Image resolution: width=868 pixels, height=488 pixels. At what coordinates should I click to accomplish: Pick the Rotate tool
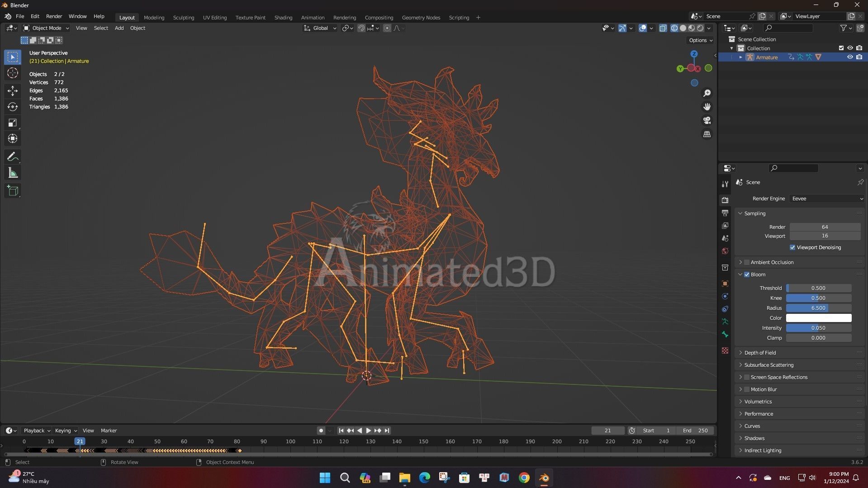[13, 107]
